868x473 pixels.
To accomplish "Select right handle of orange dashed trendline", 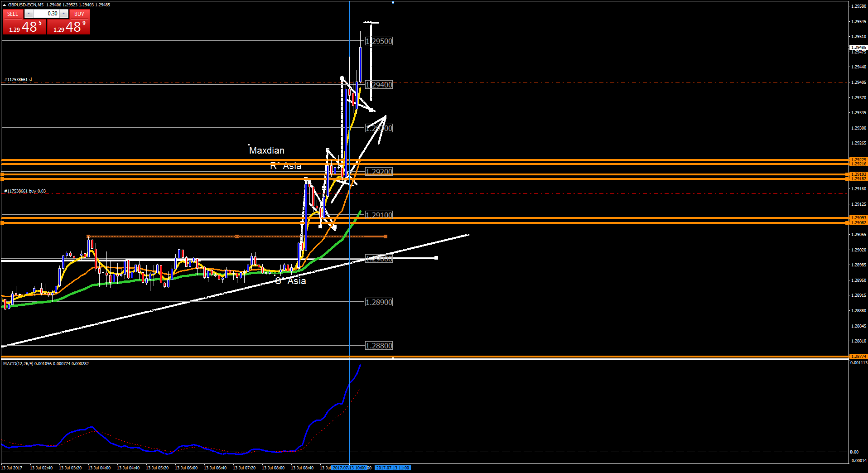I will point(386,236).
